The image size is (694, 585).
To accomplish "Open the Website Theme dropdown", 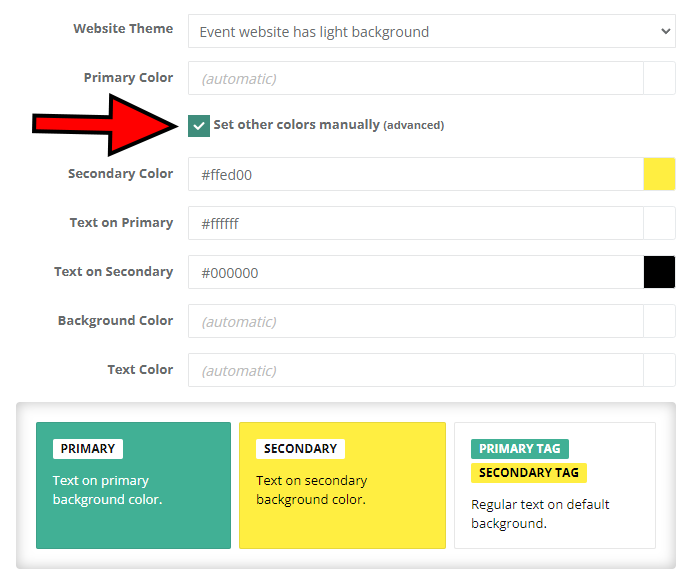I will pyautogui.click(x=431, y=31).
